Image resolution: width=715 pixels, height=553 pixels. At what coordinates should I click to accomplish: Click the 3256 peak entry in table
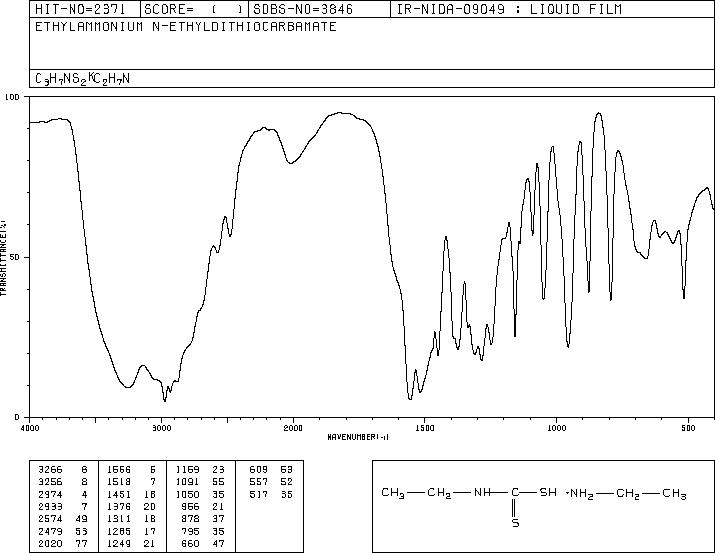50,482
